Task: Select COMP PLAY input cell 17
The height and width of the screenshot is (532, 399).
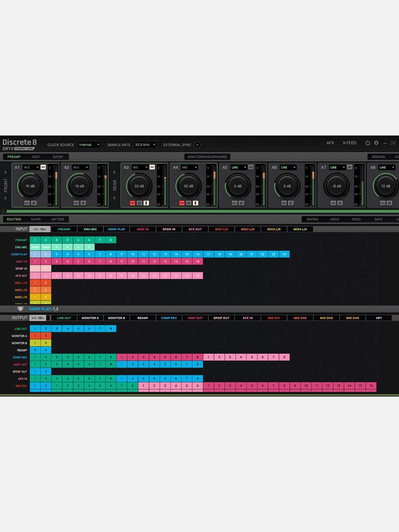Action: (x=208, y=254)
